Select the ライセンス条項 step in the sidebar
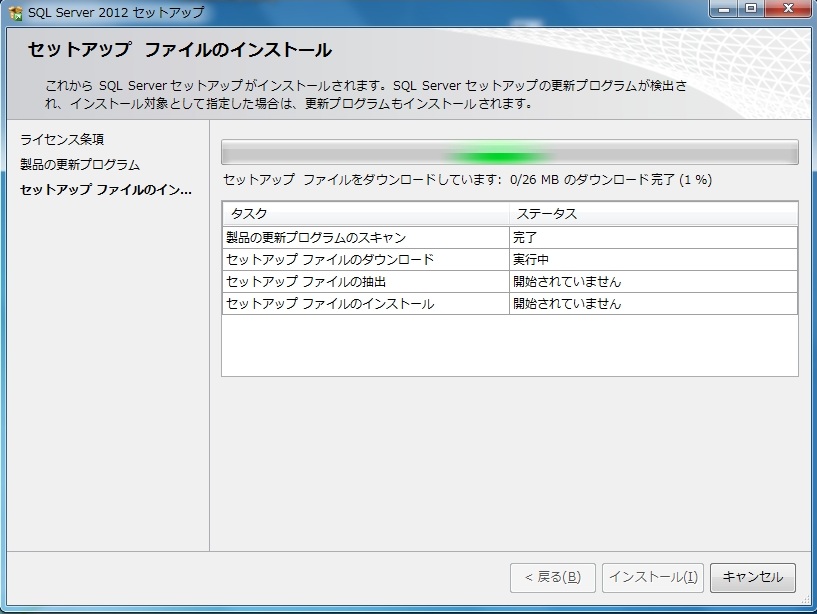Viewport: 817px width, 614px height. click(62, 139)
